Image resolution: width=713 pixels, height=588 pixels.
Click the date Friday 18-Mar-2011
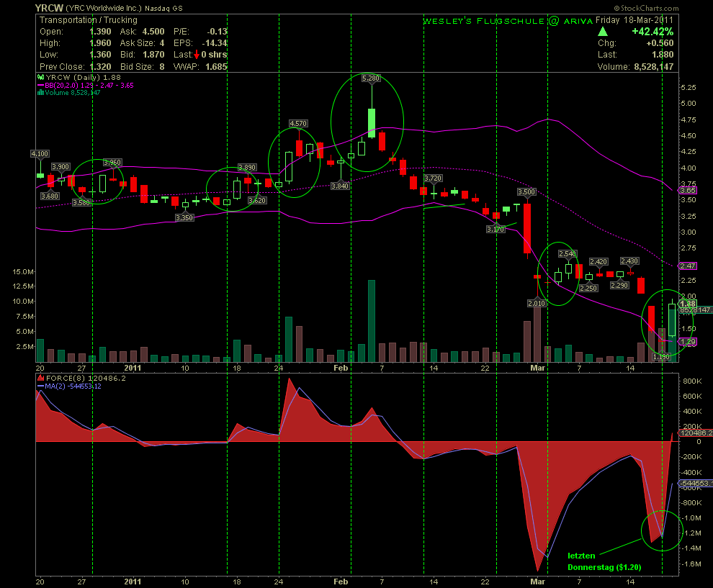click(x=634, y=20)
